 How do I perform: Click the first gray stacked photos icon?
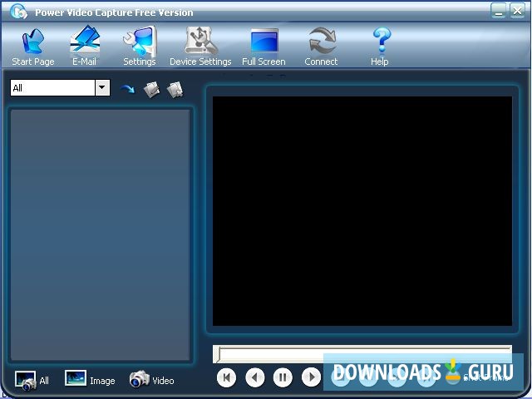pos(151,90)
